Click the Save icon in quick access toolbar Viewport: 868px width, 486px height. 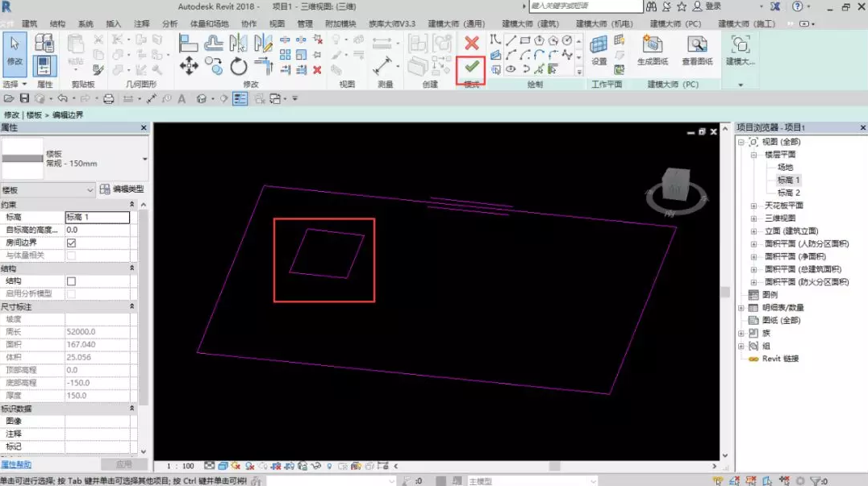(x=24, y=98)
